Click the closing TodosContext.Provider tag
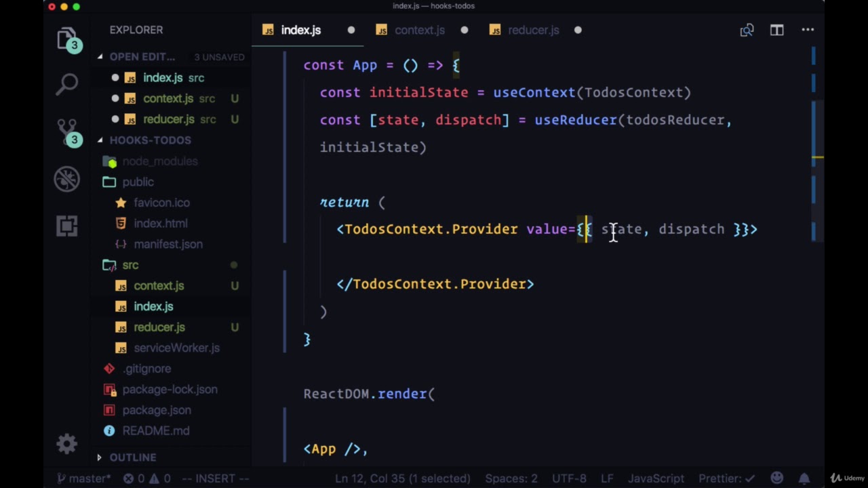Image resolution: width=868 pixels, height=488 pixels. [435, 284]
